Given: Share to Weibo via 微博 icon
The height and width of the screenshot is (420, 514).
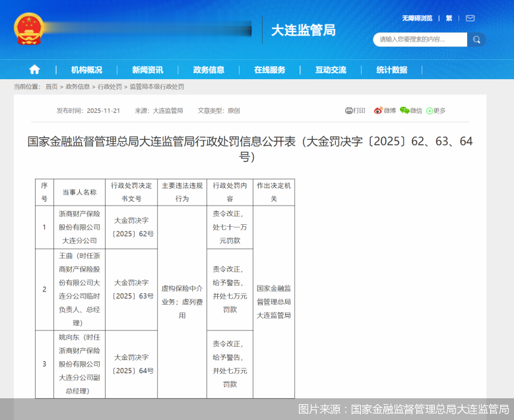Looking at the screenshot, I should [385, 111].
